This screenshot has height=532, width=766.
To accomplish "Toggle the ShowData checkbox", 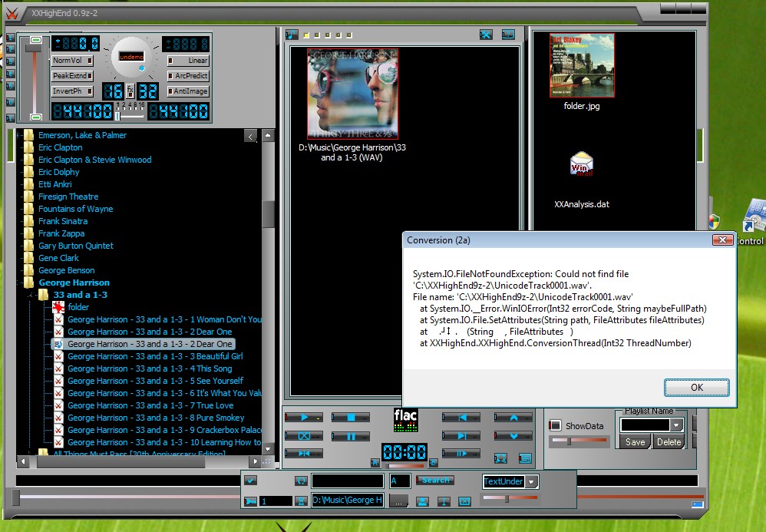I will click(x=555, y=425).
